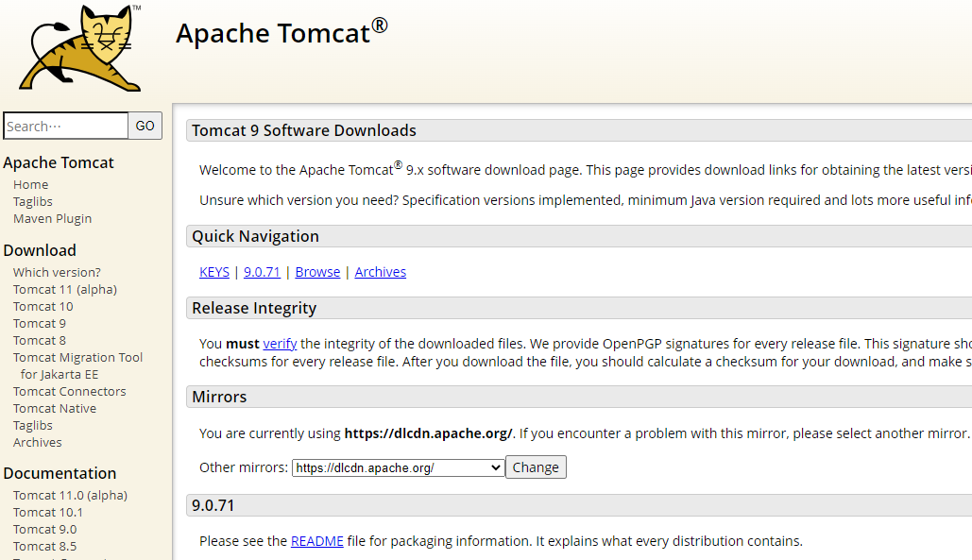Open the mirror selection dropdown

[x=397, y=467]
